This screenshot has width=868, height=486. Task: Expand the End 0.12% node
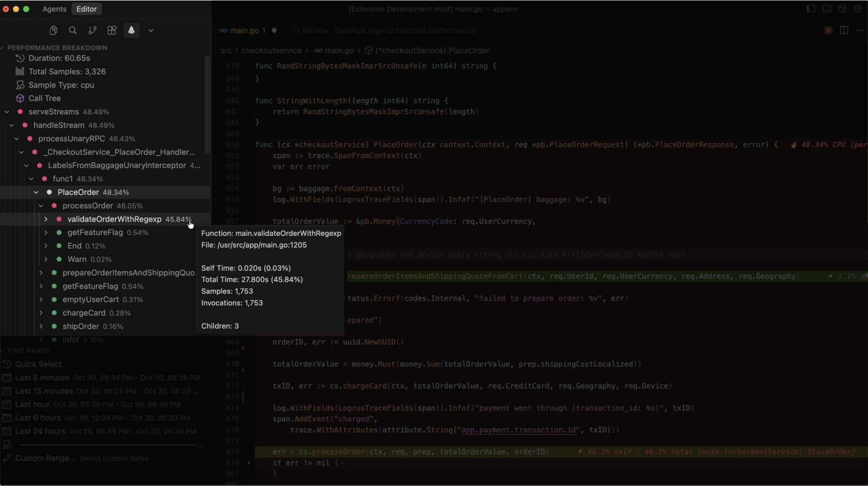coord(46,246)
